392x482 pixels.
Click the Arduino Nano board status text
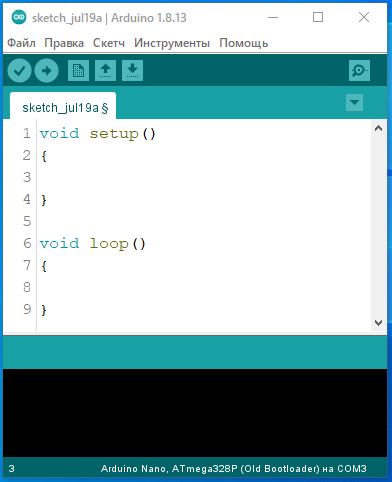(233, 469)
